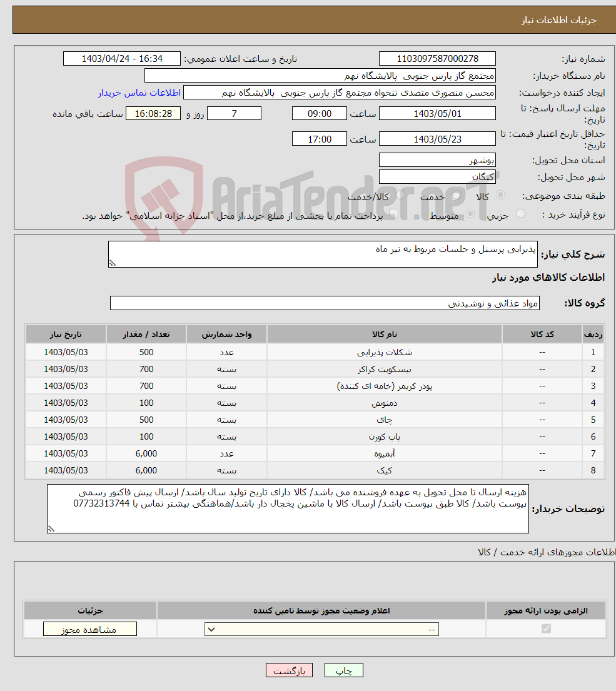616x691 pixels.
Task: Click need date in شکلات پذیرایی row
Action: 66,352
